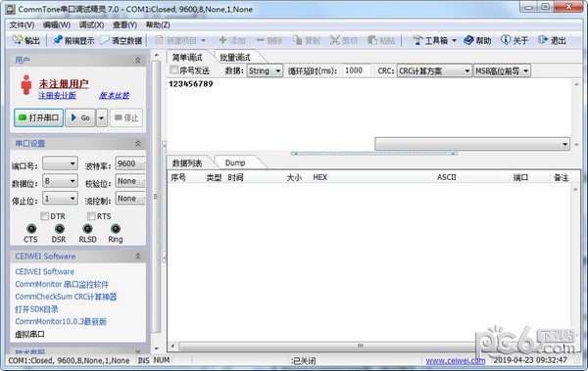The width and height of the screenshot is (588, 371).
Task: Open the 数据 String type dropdown
Action: point(265,70)
